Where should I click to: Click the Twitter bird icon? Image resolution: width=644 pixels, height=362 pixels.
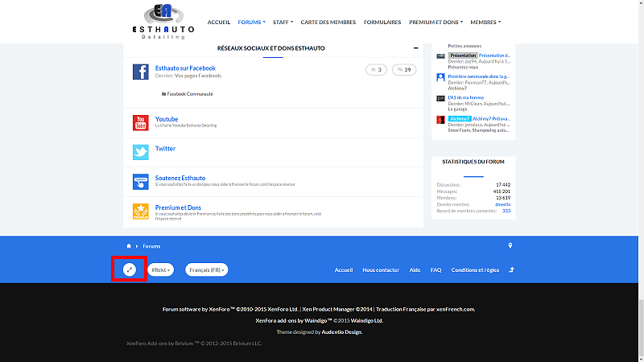pyautogui.click(x=140, y=152)
